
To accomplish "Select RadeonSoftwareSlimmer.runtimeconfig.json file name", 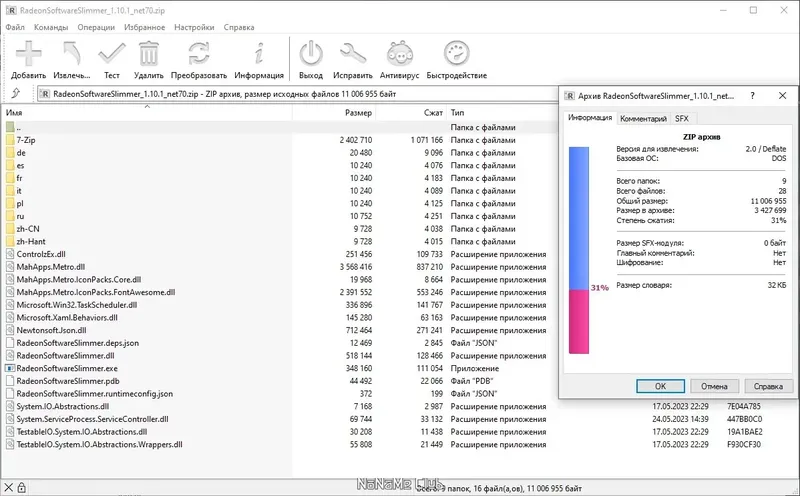I will (94, 394).
